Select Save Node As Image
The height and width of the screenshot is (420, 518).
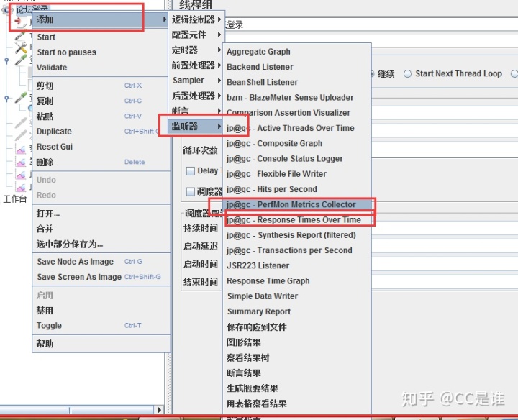101,262
